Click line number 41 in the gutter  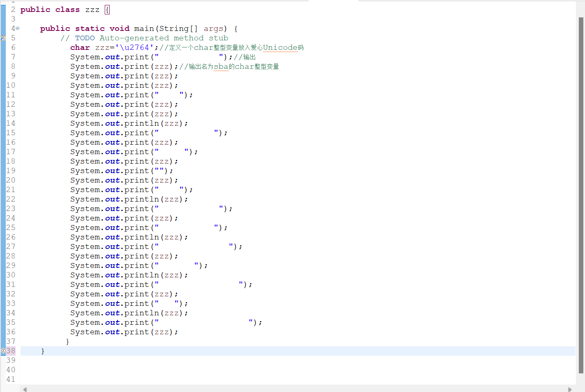11,379
